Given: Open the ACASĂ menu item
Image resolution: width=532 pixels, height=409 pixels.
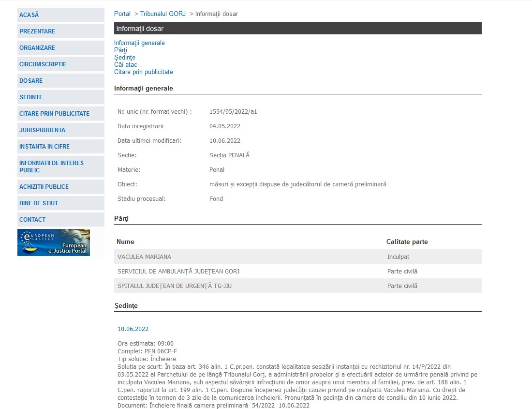Looking at the screenshot, I should point(29,15).
